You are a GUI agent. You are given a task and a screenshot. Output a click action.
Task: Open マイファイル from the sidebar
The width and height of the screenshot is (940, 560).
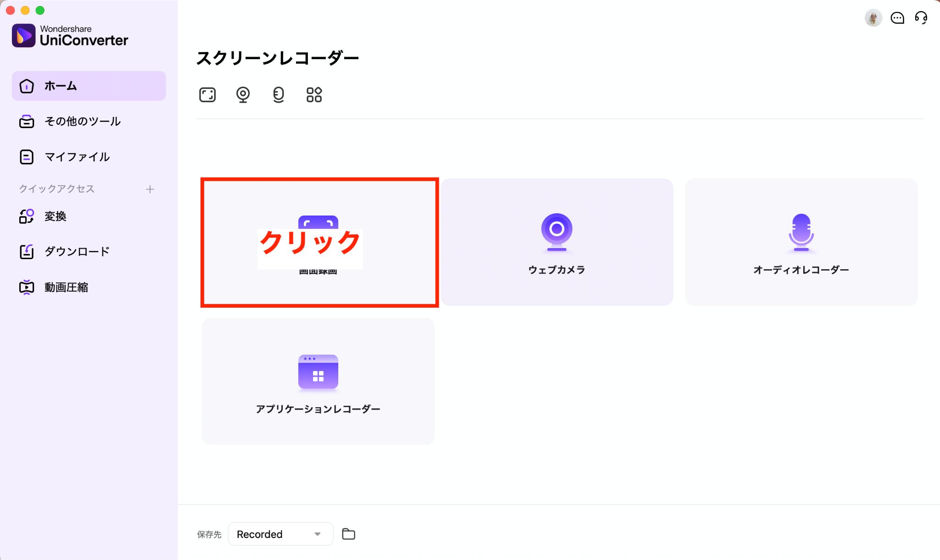76,157
